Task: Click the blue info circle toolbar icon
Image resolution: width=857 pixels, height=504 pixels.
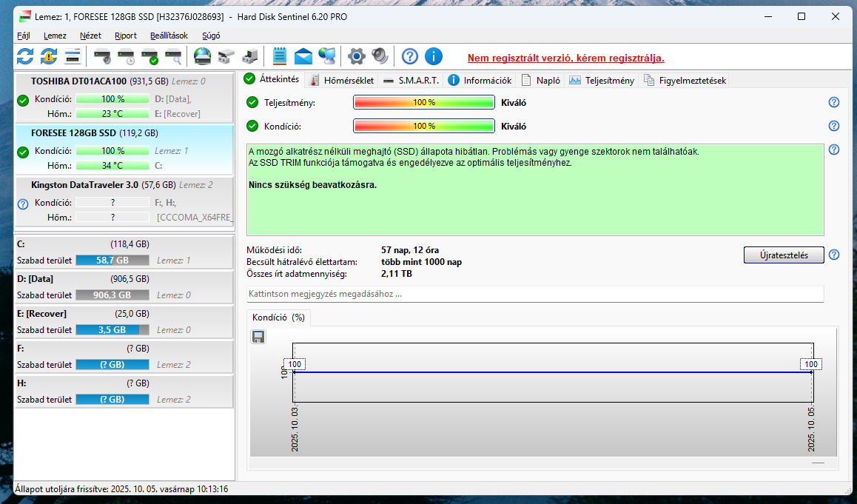Action: coord(434,56)
